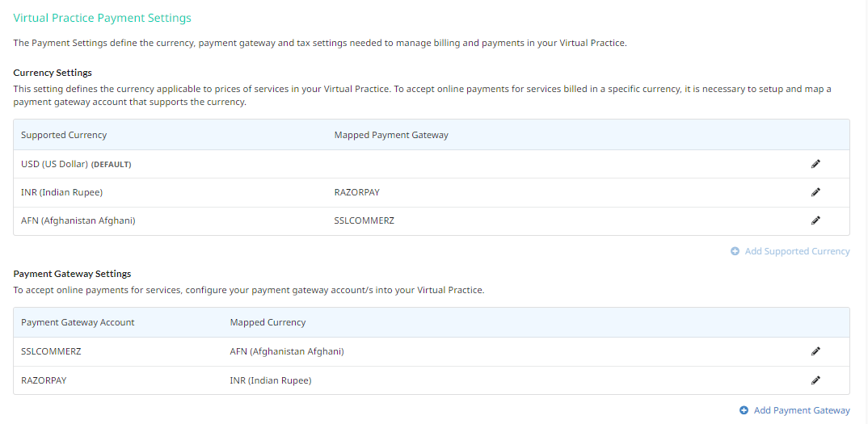Select the Add Supported Currency link text
The image size is (868, 424).
(x=797, y=251)
